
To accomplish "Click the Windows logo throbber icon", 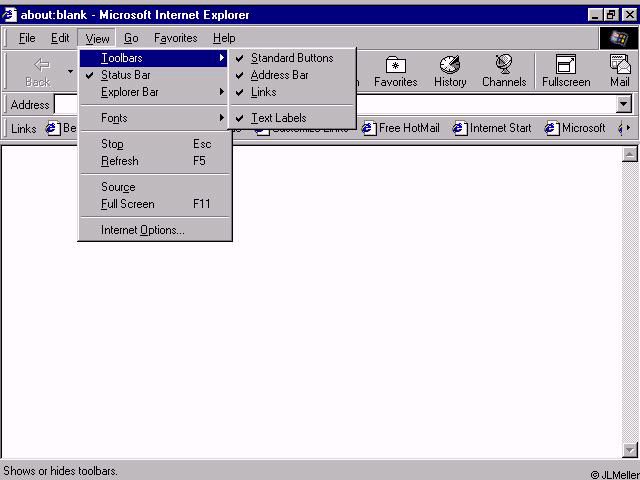I will 618,39.
